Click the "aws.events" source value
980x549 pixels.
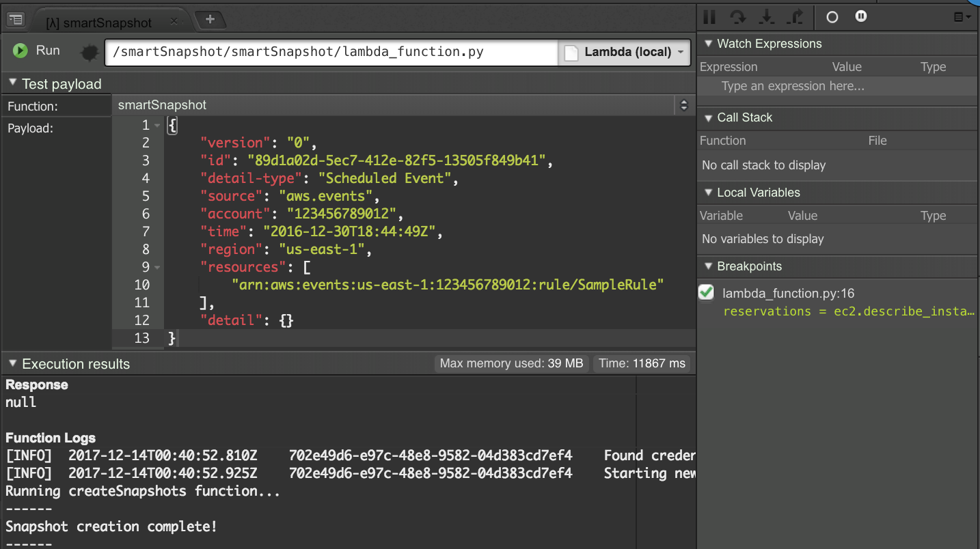(329, 196)
